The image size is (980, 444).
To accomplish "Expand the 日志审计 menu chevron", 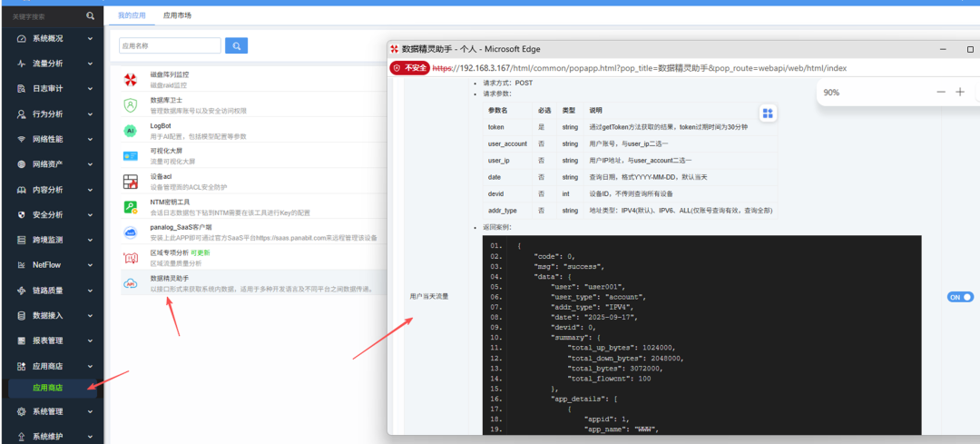I will click(x=90, y=89).
